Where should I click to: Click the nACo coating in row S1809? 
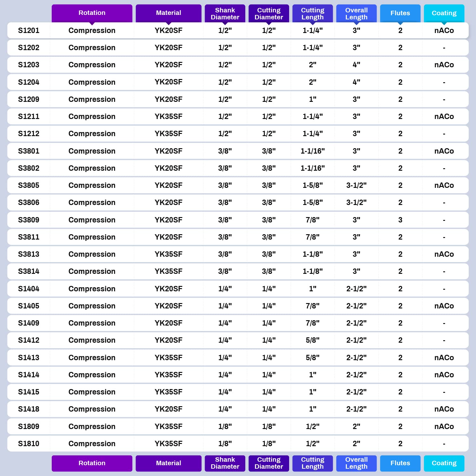(x=444, y=426)
